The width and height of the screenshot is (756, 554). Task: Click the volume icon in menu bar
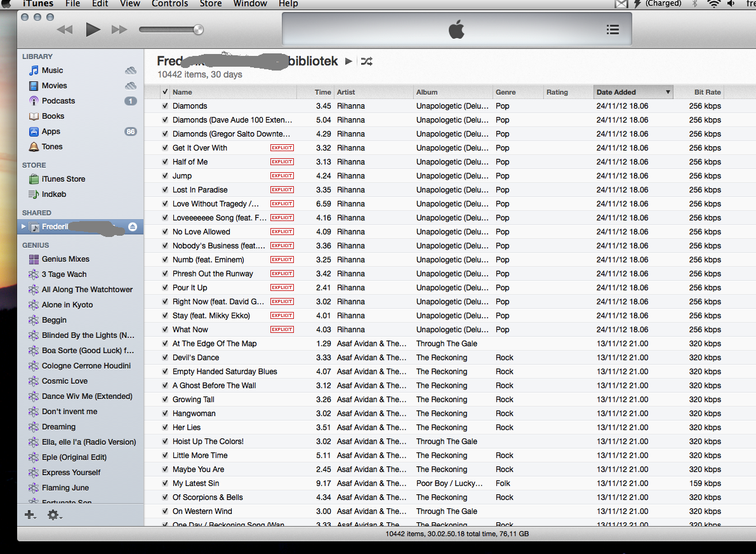(x=731, y=4)
